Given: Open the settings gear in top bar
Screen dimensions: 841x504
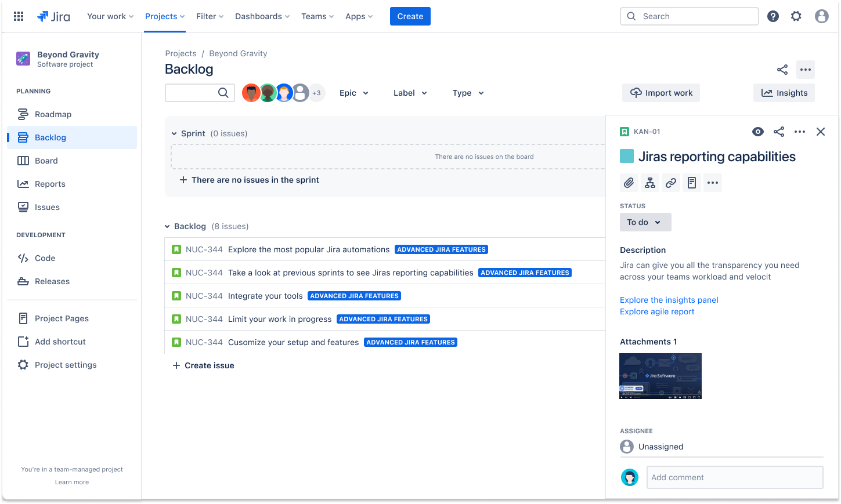Looking at the screenshot, I should coord(796,16).
